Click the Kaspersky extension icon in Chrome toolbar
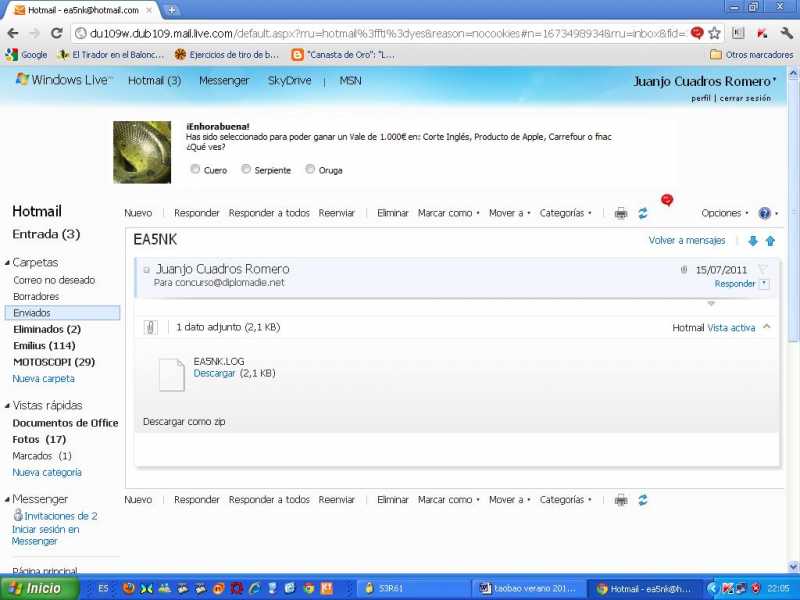800x600 pixels. (x=762, y=34)
